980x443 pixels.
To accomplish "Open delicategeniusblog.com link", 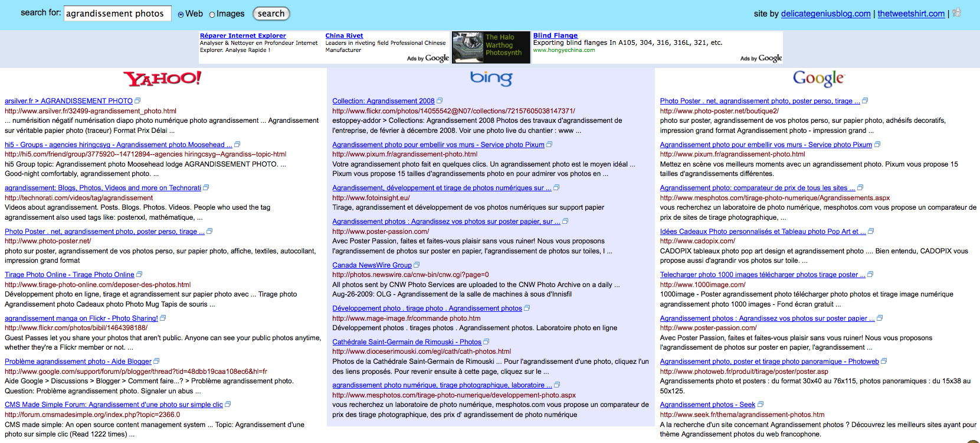I will pyautogui.click(x=825, y=14).
